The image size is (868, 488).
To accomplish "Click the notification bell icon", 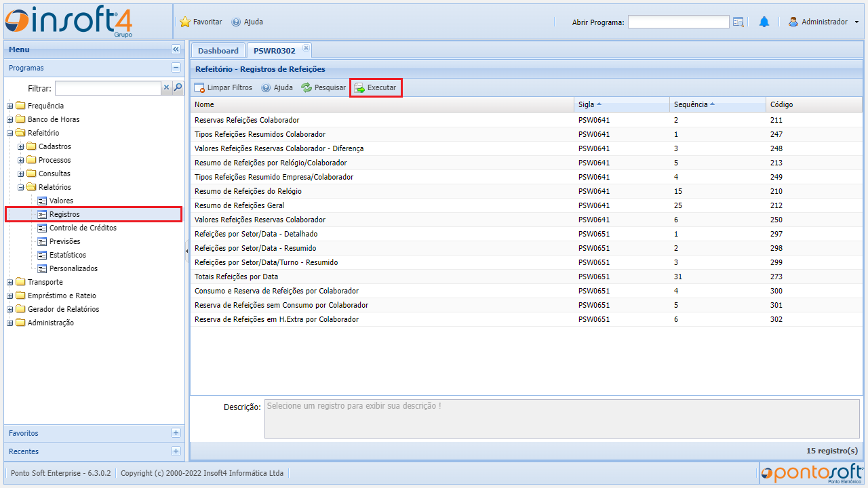I will point(764,22).
